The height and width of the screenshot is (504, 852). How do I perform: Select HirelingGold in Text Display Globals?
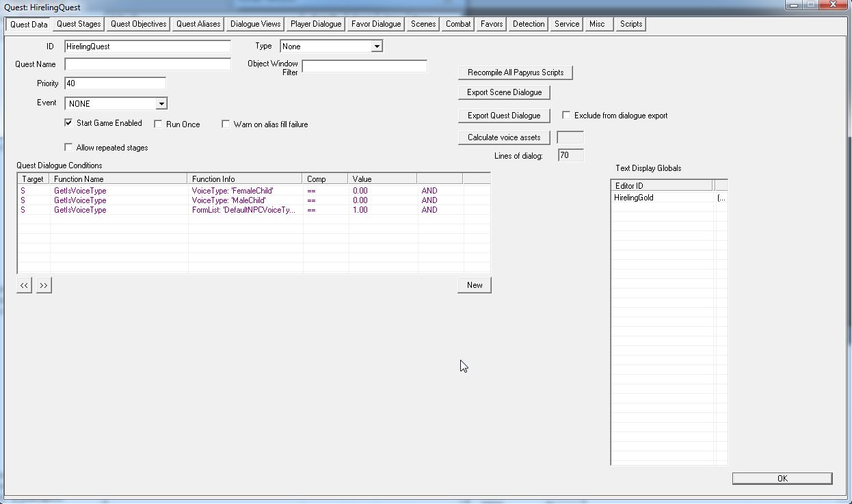pos(634,198)
